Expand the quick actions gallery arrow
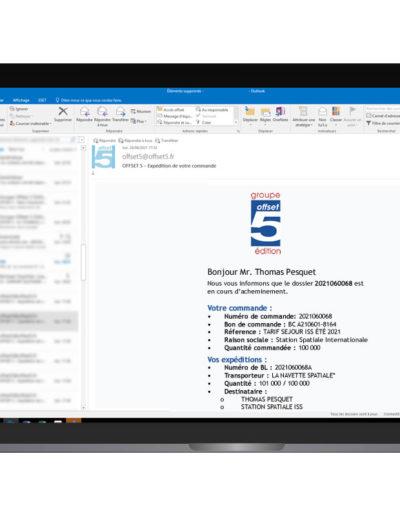 236,122
